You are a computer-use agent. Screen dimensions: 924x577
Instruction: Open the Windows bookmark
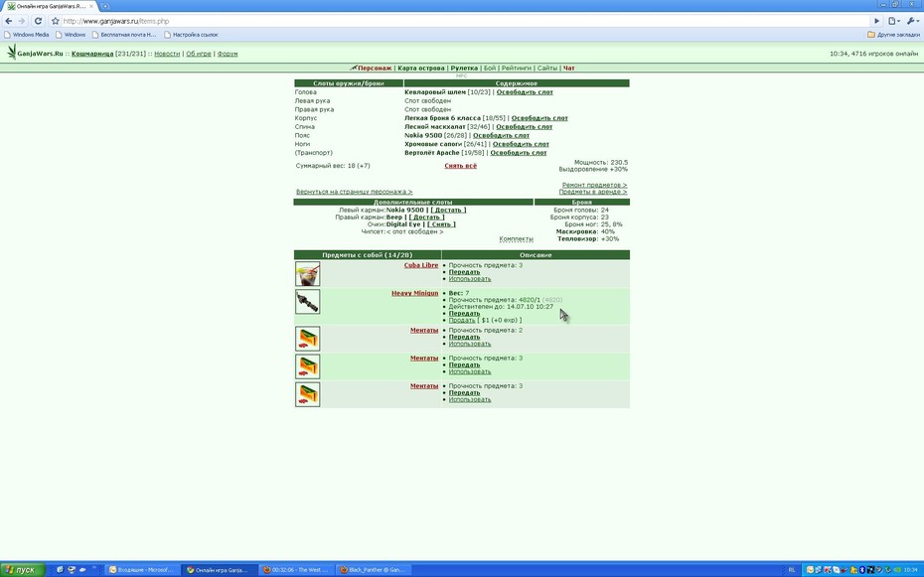coord(71,35)
